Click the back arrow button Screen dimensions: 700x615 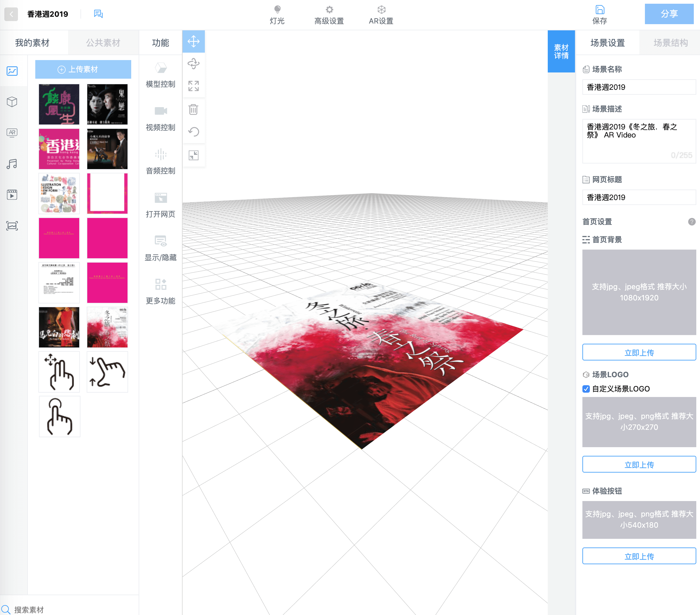click(x=11, y=14)
